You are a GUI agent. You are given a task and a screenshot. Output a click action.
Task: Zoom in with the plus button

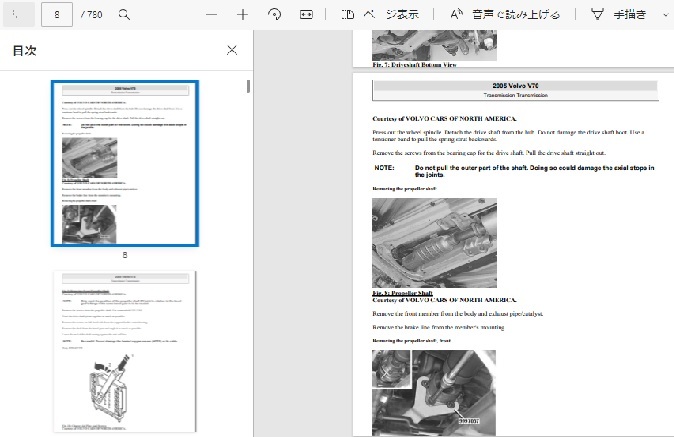coord(242,15)
